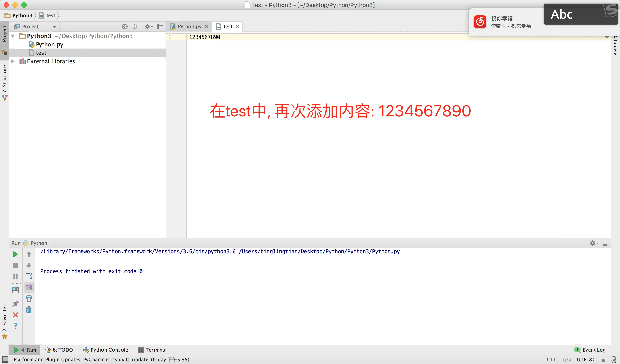Toggle the Pin Tab icon in Run panel
Screen dimensions: 620x364
15,304
